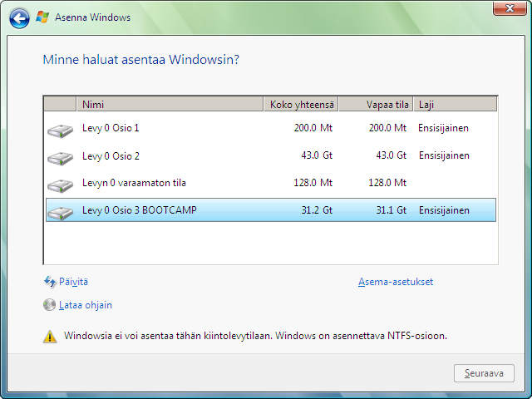The height and width of the screenshot is (399, 532).
Task: Click the 43.0 Gt total size of Osio 2
Action: (x=317, y=155)
